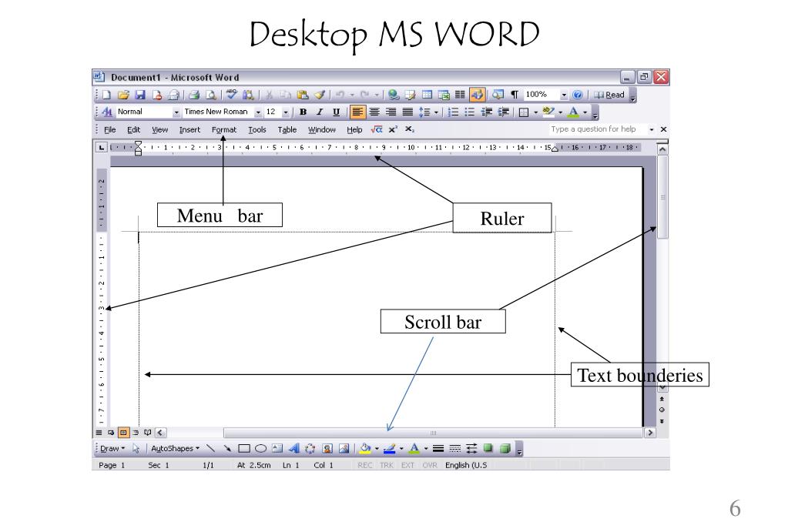Click the Paste clipboard icon

click(303, 95)
